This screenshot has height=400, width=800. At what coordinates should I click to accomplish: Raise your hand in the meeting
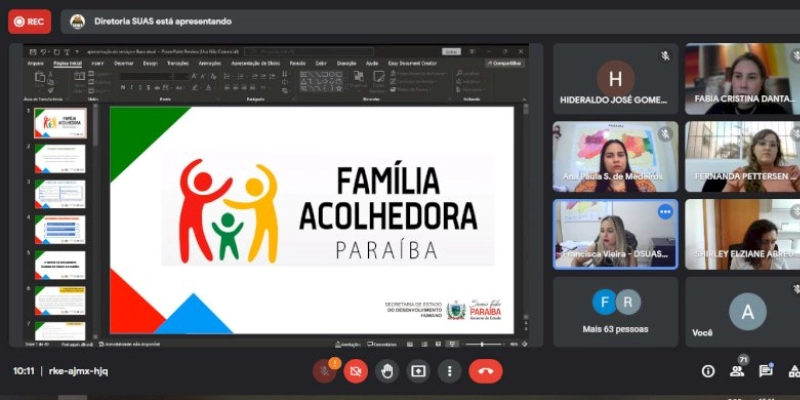(x=387, y=371)
